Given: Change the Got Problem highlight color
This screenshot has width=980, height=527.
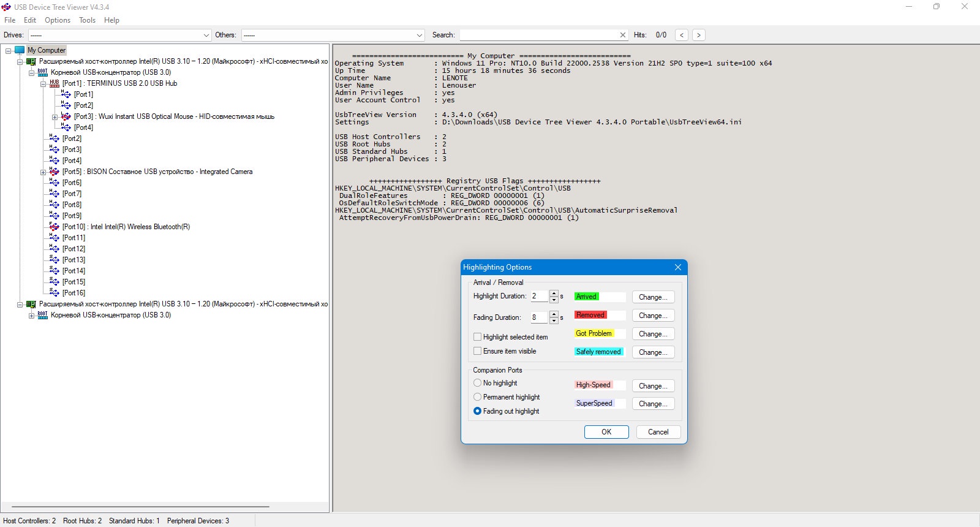Looking at the screenshot, I should [653, 334].
